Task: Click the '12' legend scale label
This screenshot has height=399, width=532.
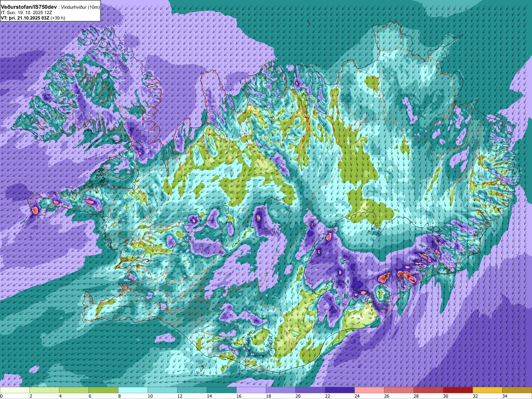Action: pyautogui.click(x=180, y=396)
